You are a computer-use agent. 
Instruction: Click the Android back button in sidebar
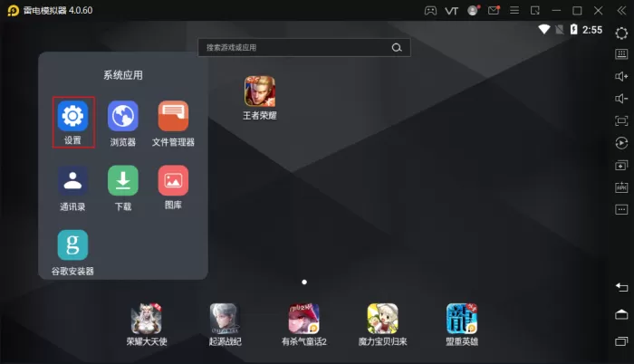point(621,287)
